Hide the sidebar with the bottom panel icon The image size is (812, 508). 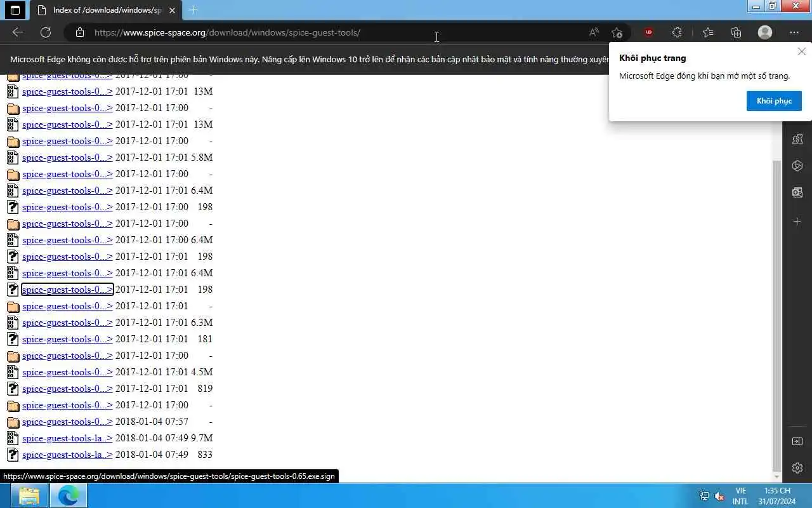pos(797,441)
